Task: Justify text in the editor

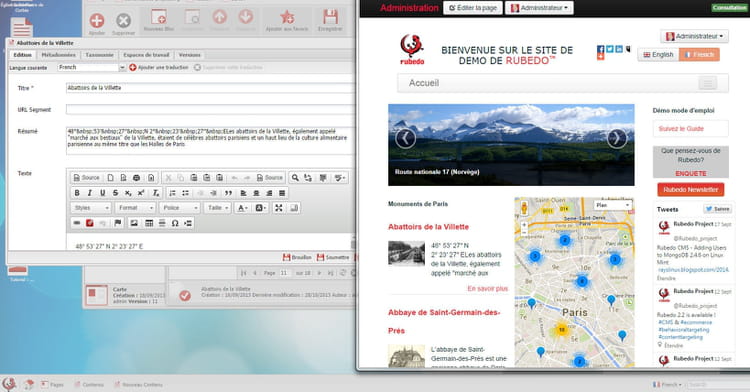Action: point(282,193)
